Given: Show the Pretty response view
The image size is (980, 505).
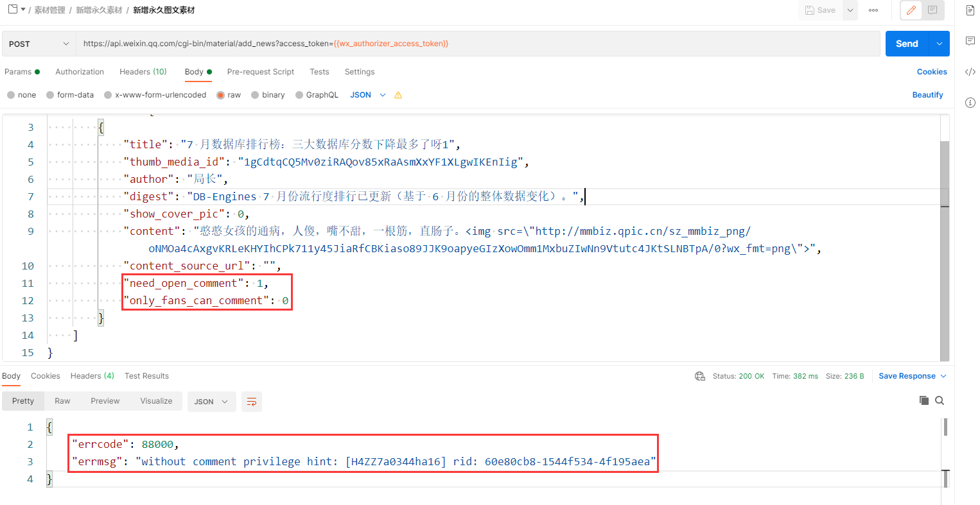Looking at the screenshot, I should (23, 401).
